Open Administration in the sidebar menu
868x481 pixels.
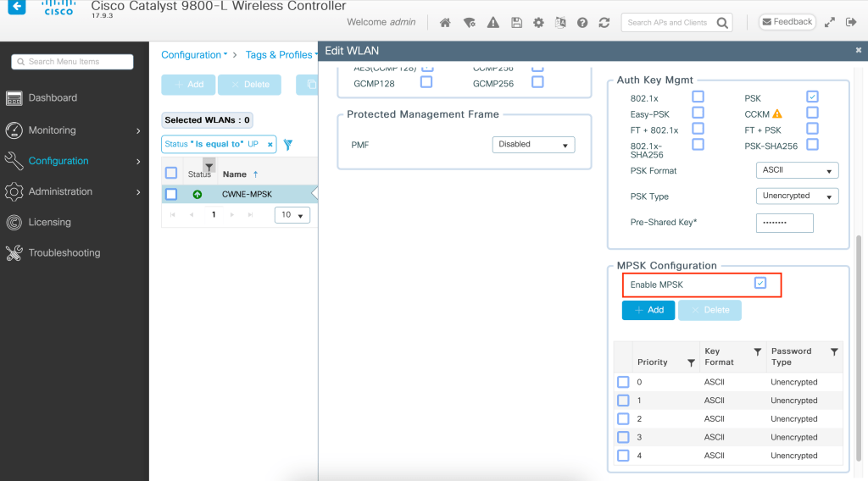tap(60, 191)
